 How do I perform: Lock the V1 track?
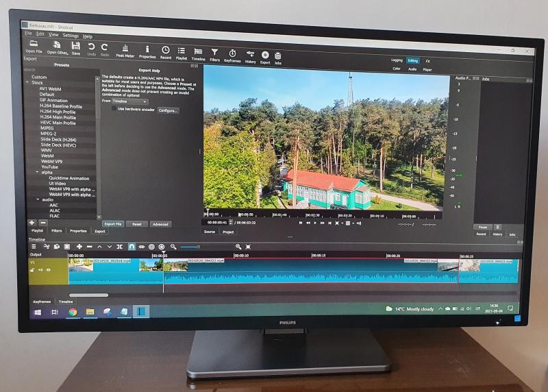point(32,270)
